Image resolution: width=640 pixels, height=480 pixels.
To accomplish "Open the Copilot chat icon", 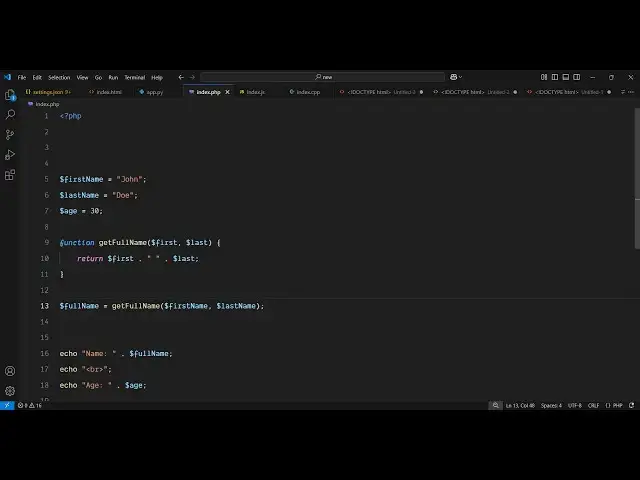I will (453, 77).
